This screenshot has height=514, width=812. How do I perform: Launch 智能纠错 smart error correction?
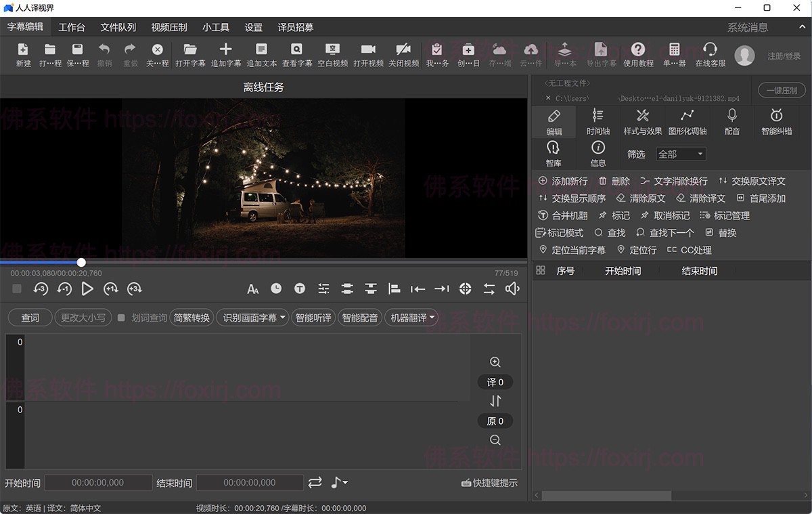coord(777,122)
